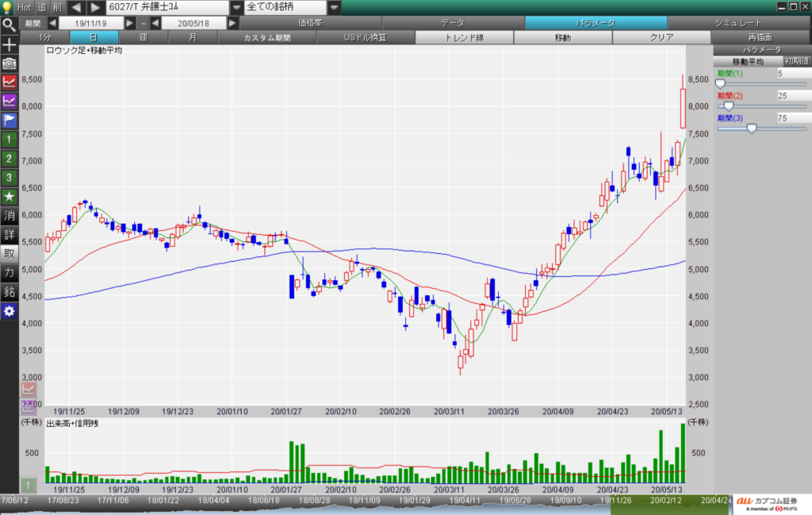Click the 再描画 redraw button
The height and width of the screenshot is (515, 812).
tap(760, 37)
